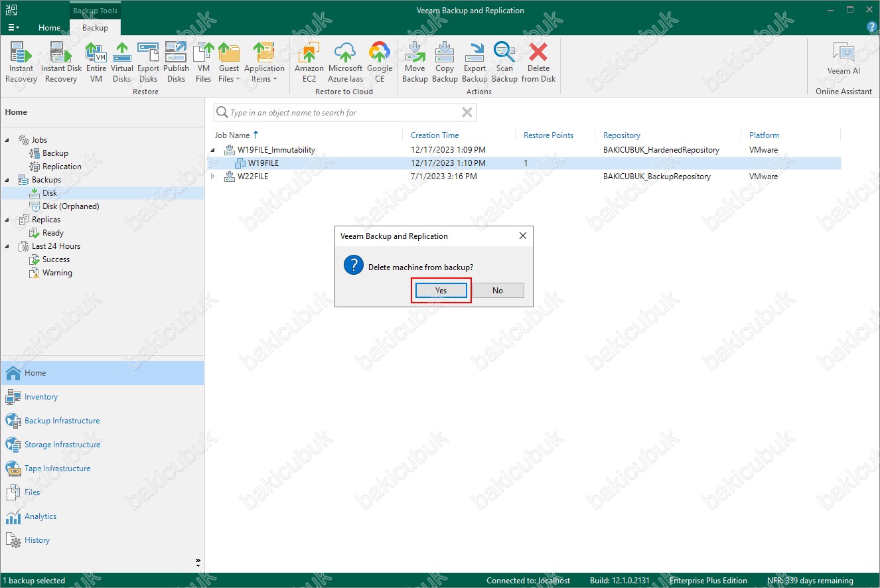880x588 pixels.
Task: Focus the object name search field
Action: (x=344, y=113)
